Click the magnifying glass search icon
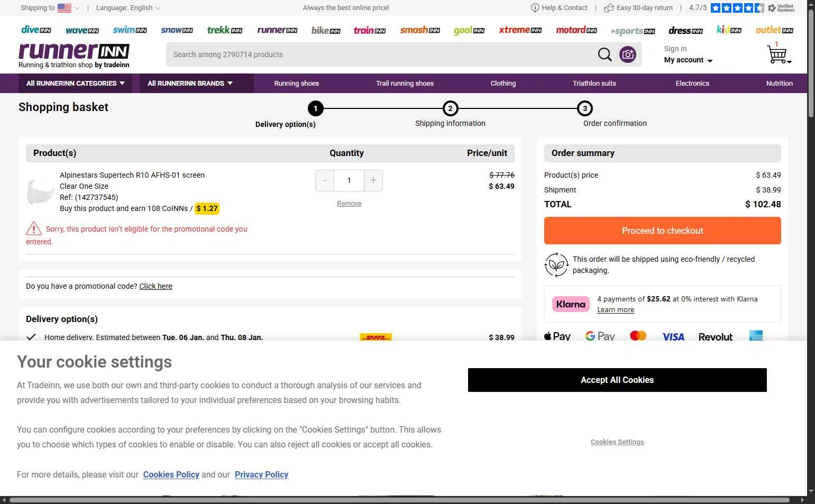815x504 pixels. (x=605, y=54)
